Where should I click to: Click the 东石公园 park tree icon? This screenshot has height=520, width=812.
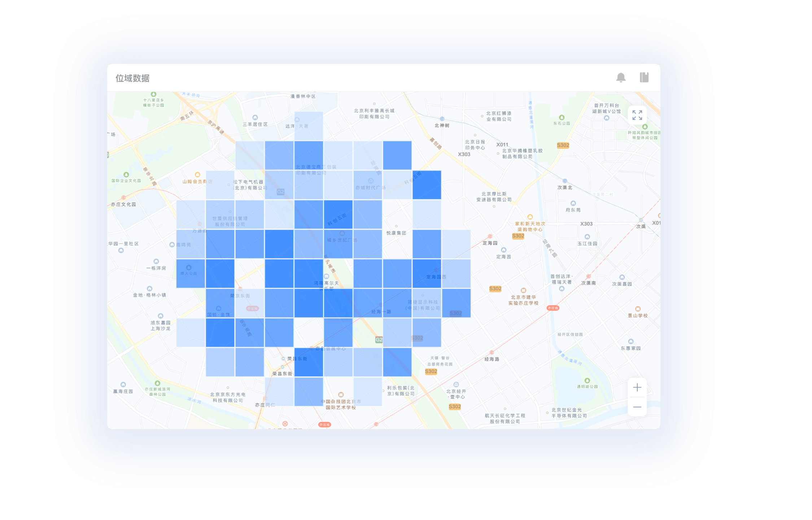coord(562,117)
